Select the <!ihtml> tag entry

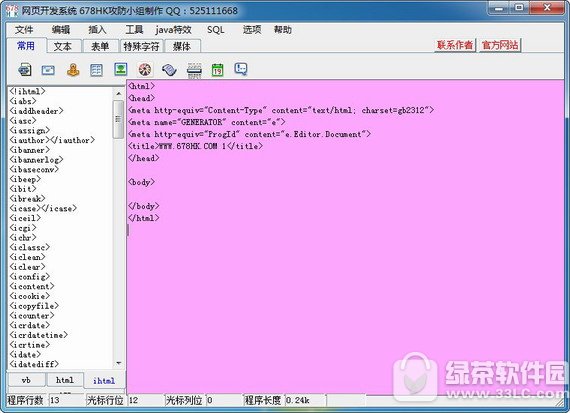[28, 91]
